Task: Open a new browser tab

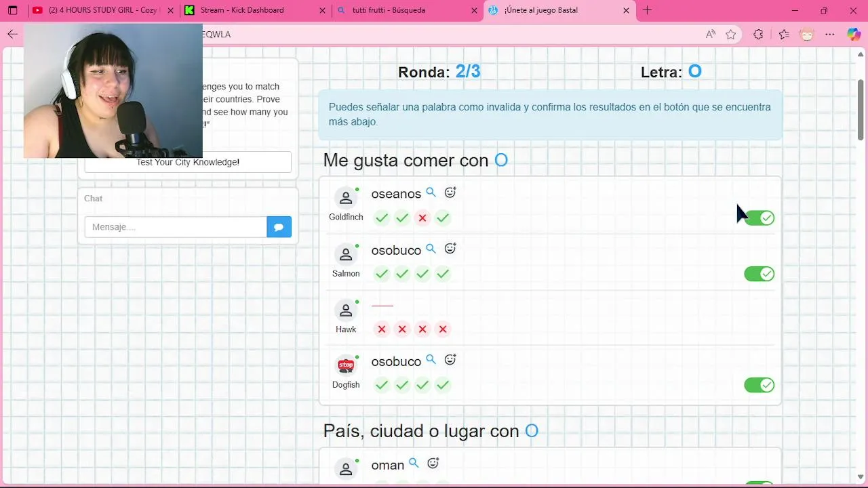Action: [647, 10]
